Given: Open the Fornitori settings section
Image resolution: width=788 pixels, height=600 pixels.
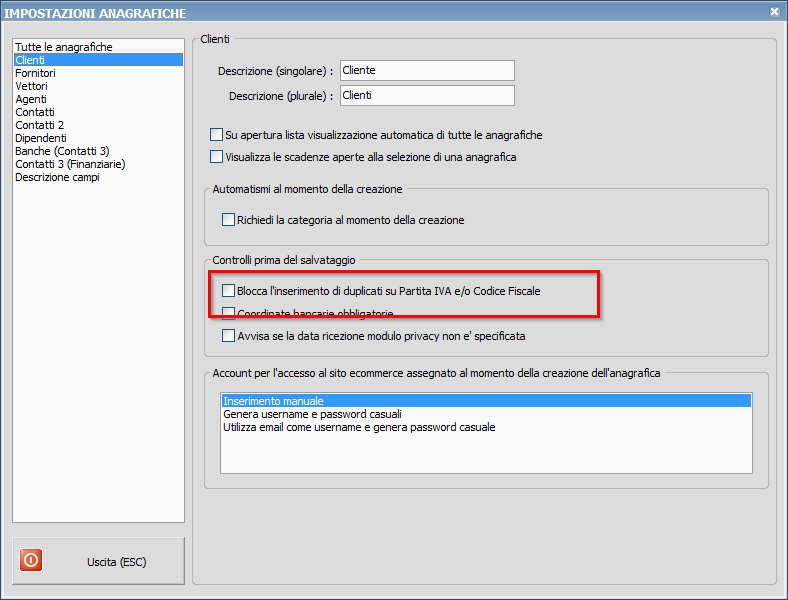Looking at the screenshot, I should [36, 73].
